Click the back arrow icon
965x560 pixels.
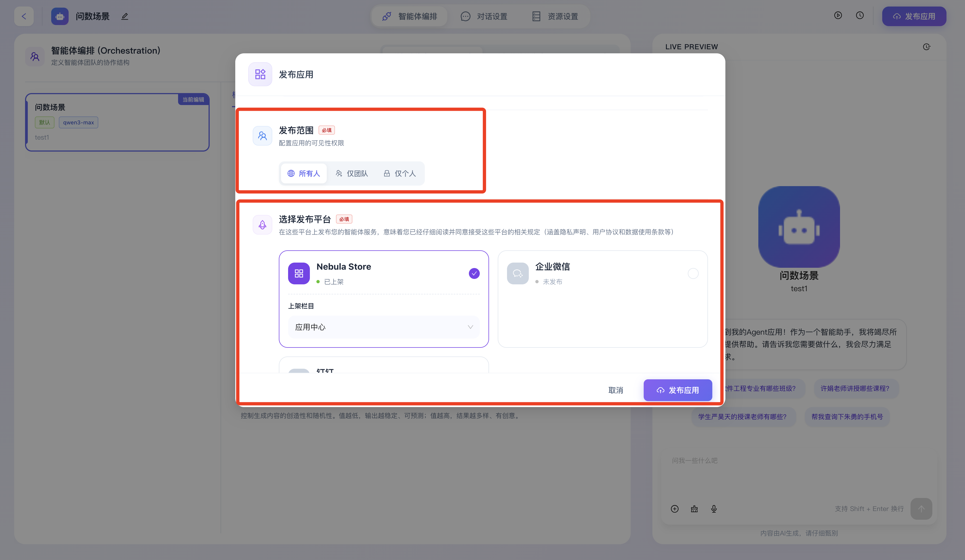(x=24, y=16)
